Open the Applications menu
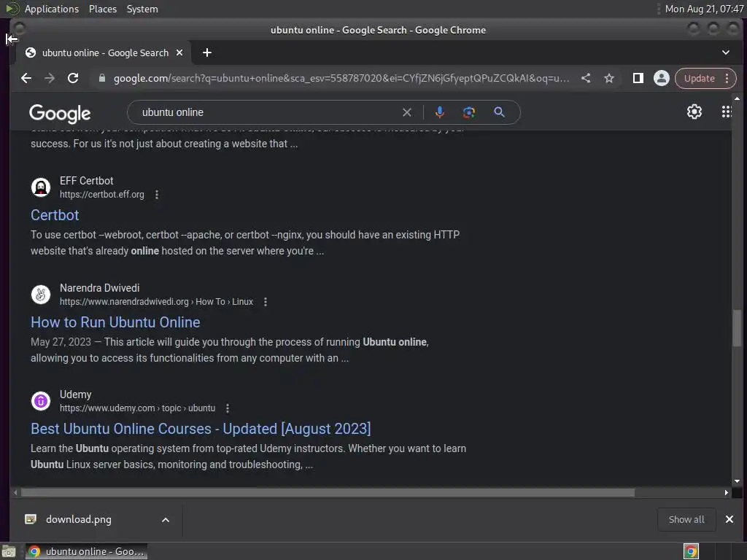 click(x=52, y=9)
